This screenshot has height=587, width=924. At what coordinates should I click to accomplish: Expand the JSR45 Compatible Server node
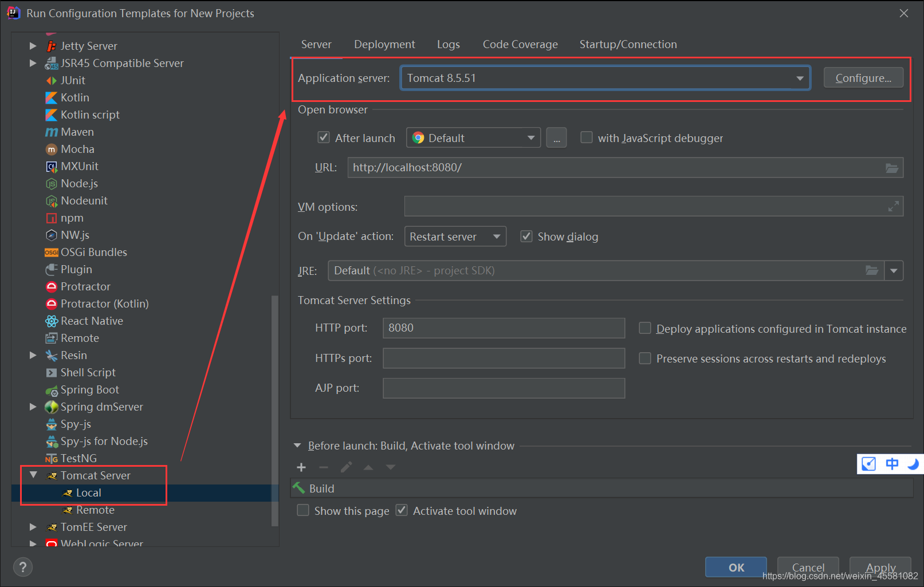[33, 63]
